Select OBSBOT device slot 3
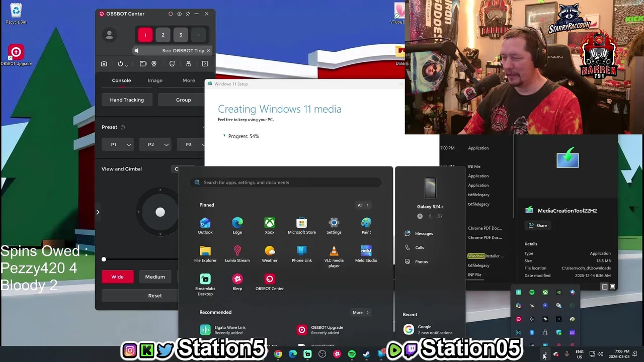The width and height of the screenshot is (644, 362). click(x=181, y=35)
